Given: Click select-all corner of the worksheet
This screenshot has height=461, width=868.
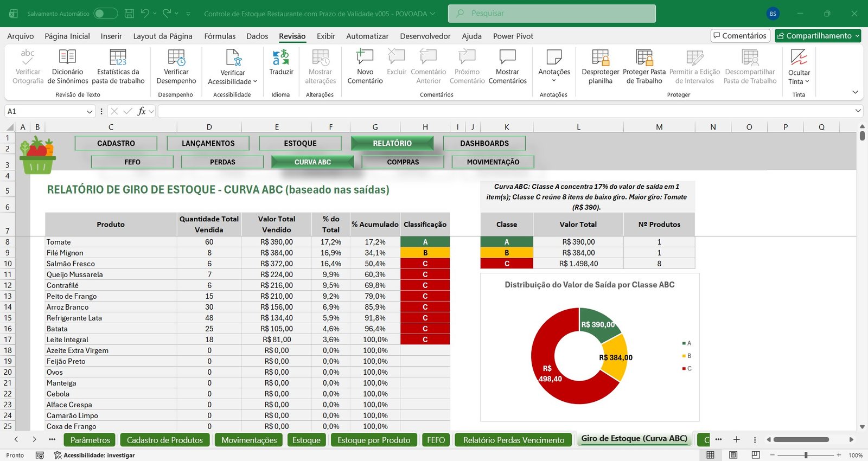Looking at the screenshot, I should click(x=10, y=127).
